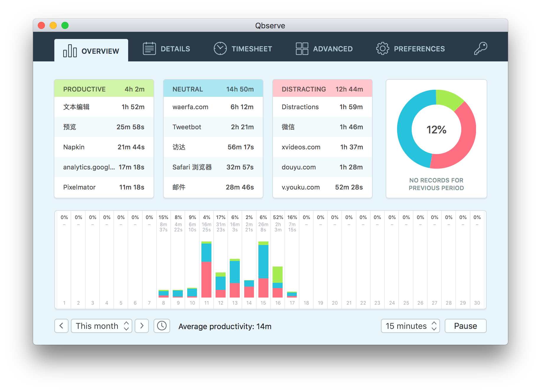Screen dimensions: 541x392
Task: Click the key license icon
Action: point(480,48)
